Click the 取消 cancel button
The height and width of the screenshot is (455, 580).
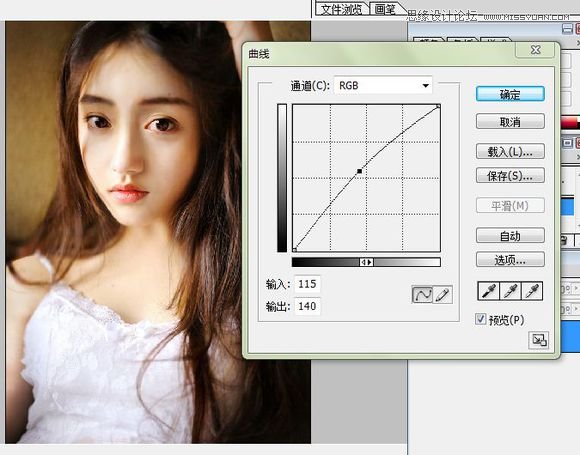click(510, 122)
